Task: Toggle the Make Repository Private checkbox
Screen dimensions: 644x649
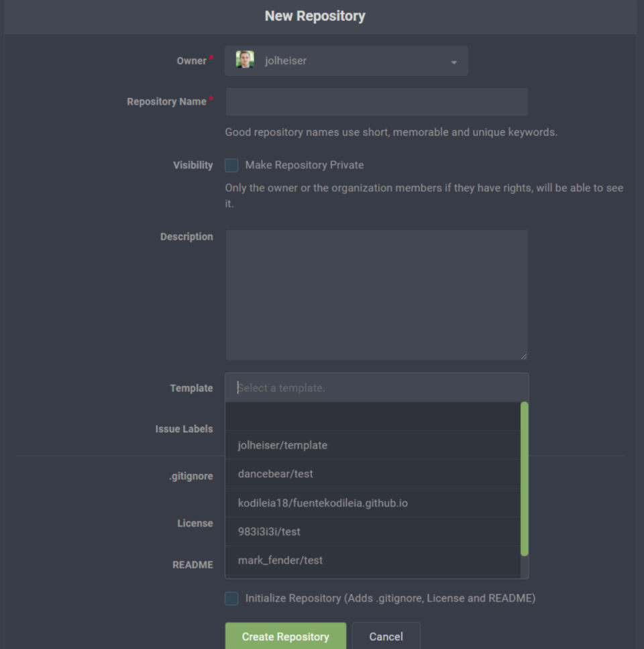Action: [231, 165]
